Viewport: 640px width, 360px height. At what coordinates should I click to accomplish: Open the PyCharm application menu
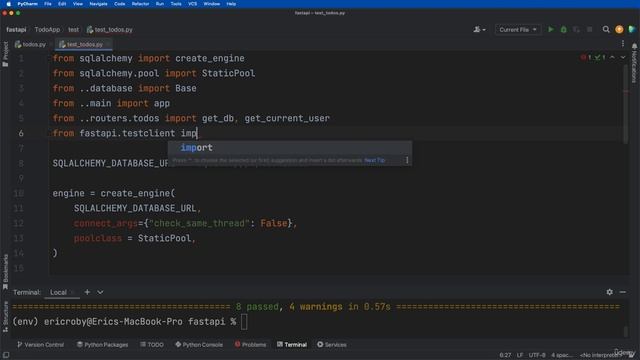tap(28, 4)
